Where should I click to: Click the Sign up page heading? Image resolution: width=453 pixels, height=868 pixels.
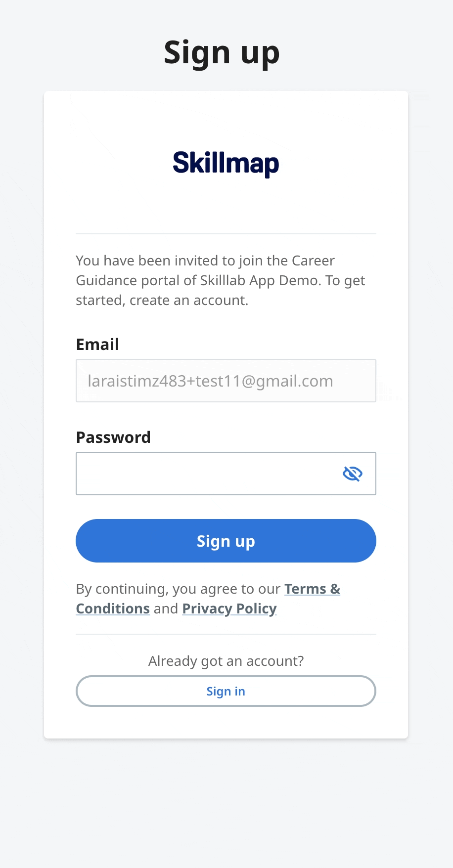pyautogui.click(x=222, y=53)
